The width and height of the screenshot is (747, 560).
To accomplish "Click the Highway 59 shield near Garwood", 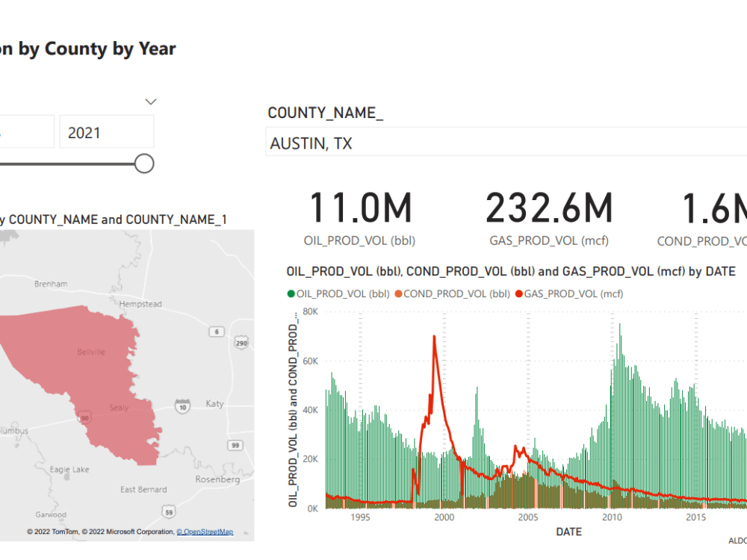I will click(x=170, y=510).
